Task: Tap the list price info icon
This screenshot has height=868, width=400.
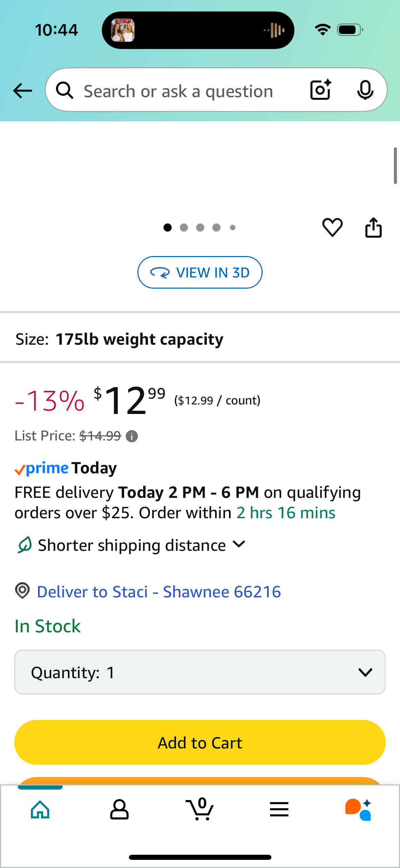Action: click(132, 436)
